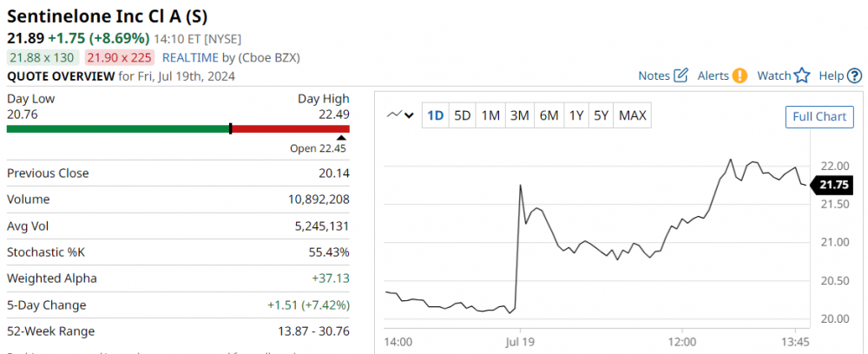The image size is (868, 354).
Task: Switch chart to 1M range
Action: [x=490, y=115]
